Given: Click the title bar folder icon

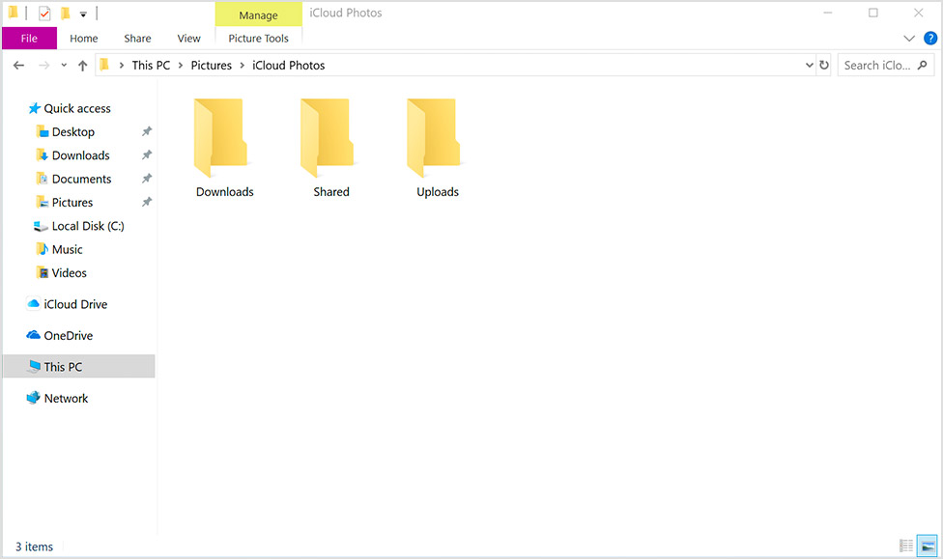Looking at the screenshot, I should [13, 13].
